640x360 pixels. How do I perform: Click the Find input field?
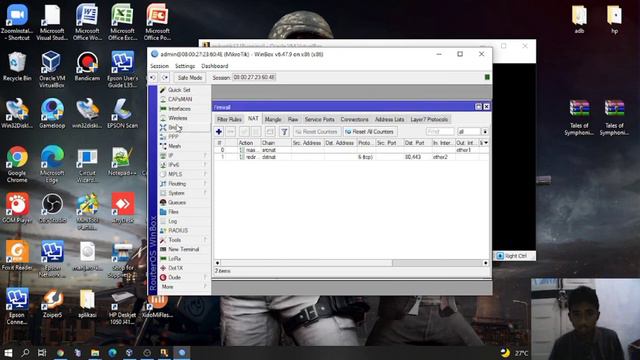[440, 132]
